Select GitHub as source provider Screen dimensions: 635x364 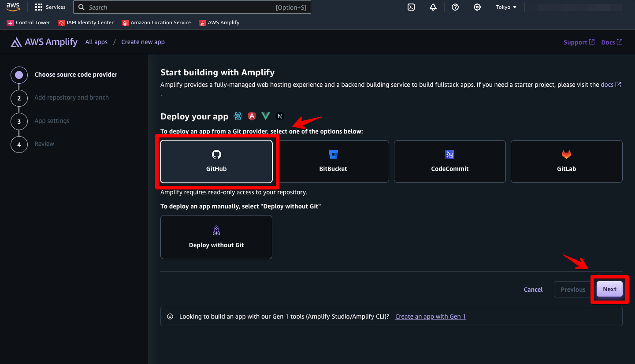click(216, 161)
